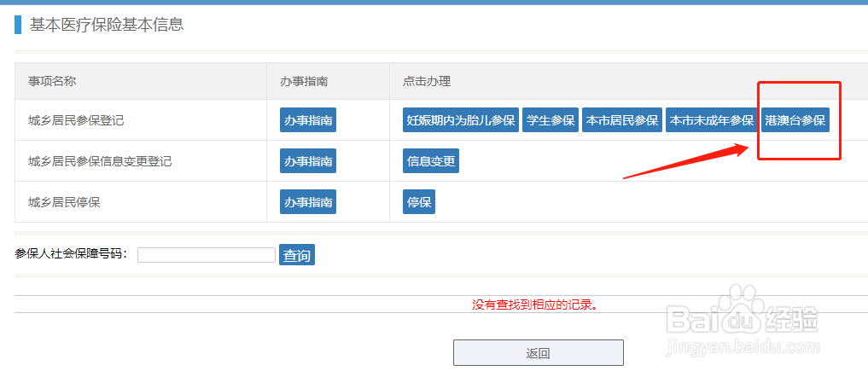Select the 学生参保 button
868x377 pixels.
[551, 120]
